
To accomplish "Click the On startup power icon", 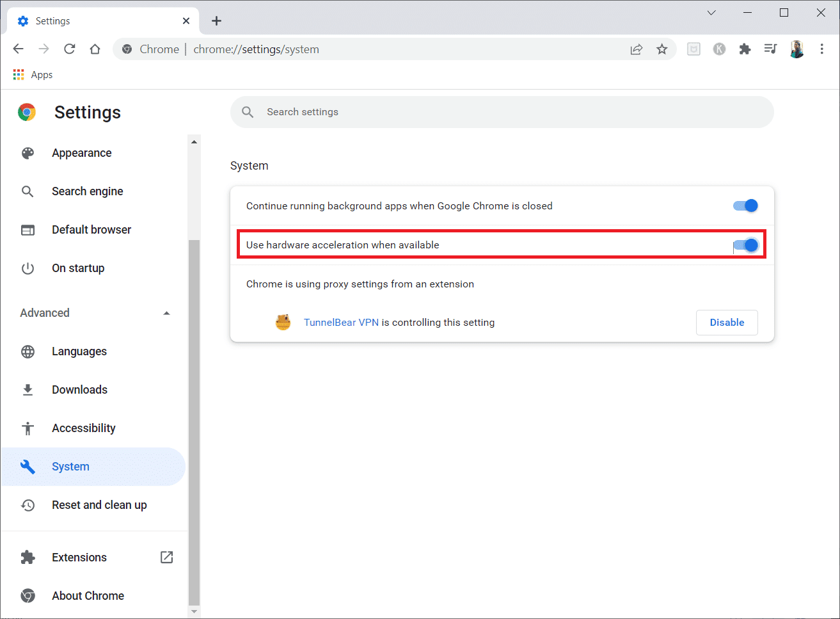I will pyautogui.click(x=28, y=268).
